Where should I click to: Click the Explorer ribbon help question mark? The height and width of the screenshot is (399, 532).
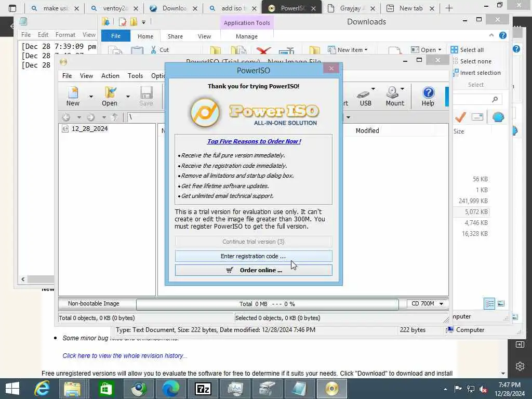pos(502,35)
